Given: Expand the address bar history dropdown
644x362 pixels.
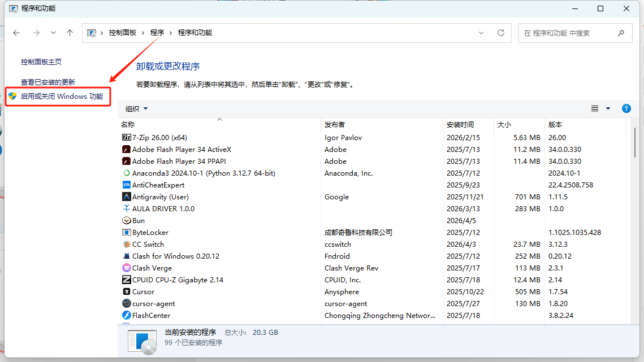Looking at the screenshot, I should click(481, 33).
